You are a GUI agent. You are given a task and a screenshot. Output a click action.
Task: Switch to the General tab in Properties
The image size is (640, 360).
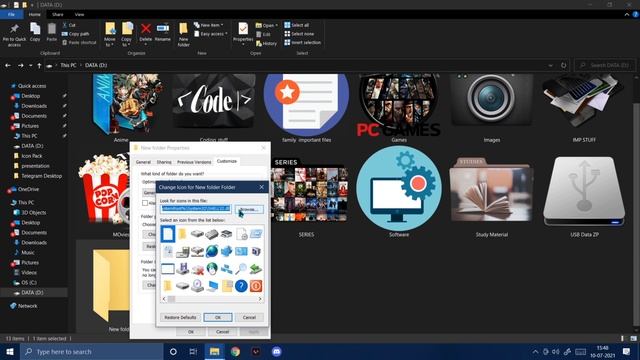(143, 162)
